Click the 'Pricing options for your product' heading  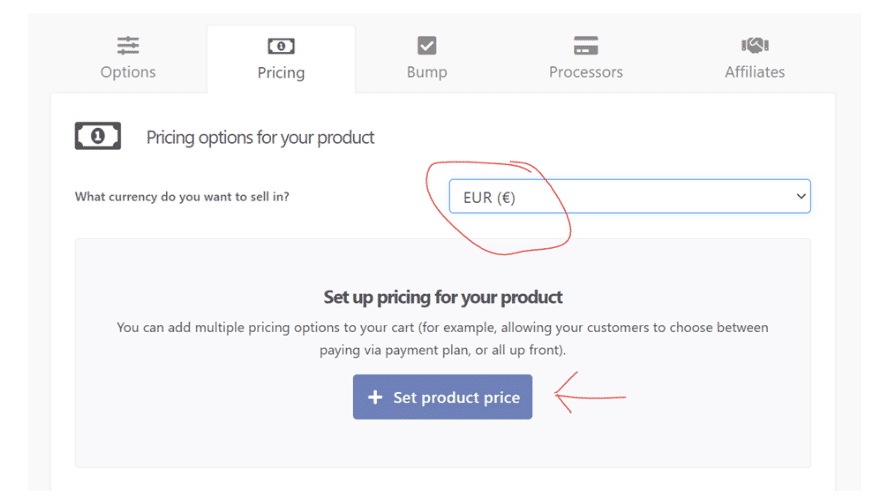(x=260, y=137)
